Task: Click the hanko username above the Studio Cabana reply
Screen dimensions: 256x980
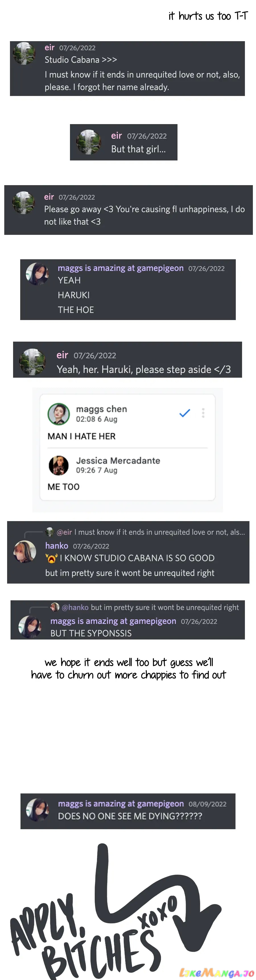Action: [57, 546]
